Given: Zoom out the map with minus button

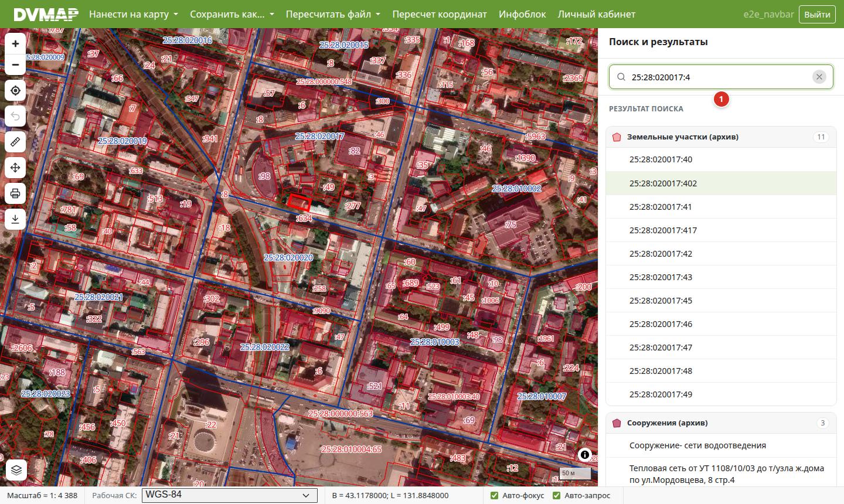Looking at the screenshot, I should (15, 64).
